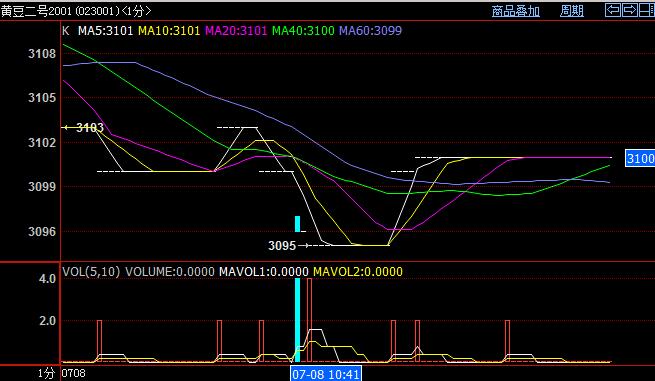Click the right arrow navigation icon
Viewport: 655px width, 381px height.
(x=630, y=10)
